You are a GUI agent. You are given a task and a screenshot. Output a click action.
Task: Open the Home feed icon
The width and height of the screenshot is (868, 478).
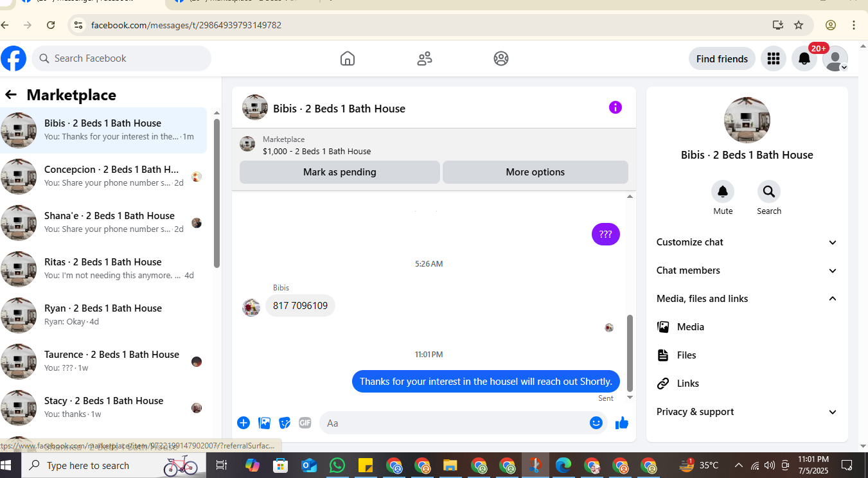[348, 58]
